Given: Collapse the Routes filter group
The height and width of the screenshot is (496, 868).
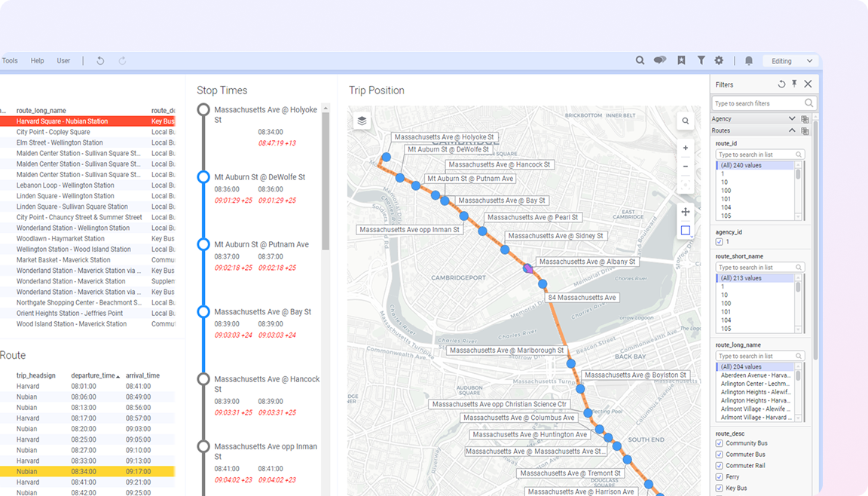Looking at the screenshot, I should click(791, 130).
